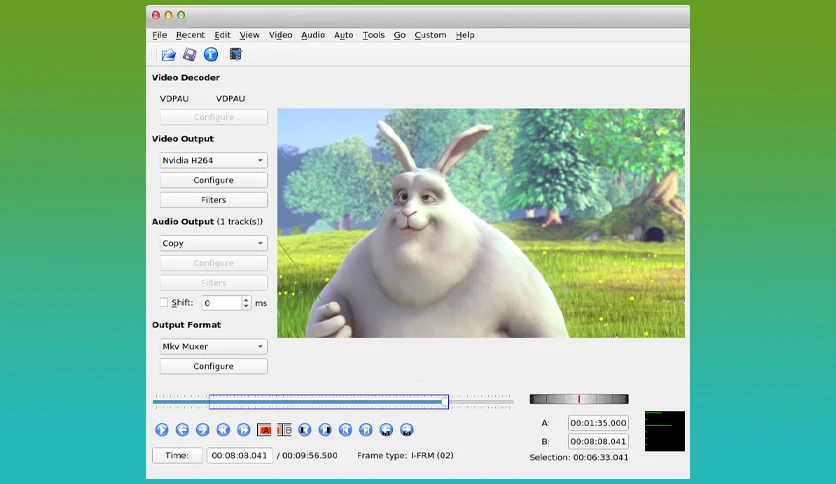Viewport: 836px width, 484px height.
Task: Search for previous black frame
Action: (304, 430)
